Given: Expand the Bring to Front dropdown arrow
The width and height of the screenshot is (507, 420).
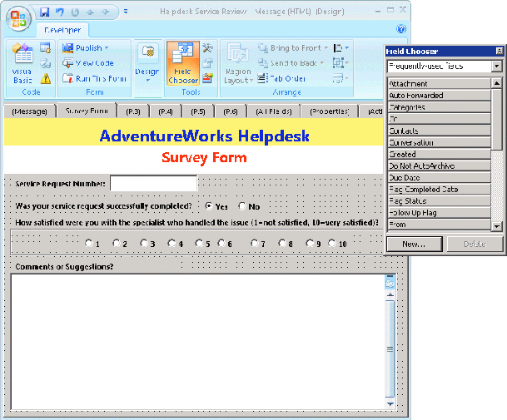Looking at the screenshot, I should (326, 47).
